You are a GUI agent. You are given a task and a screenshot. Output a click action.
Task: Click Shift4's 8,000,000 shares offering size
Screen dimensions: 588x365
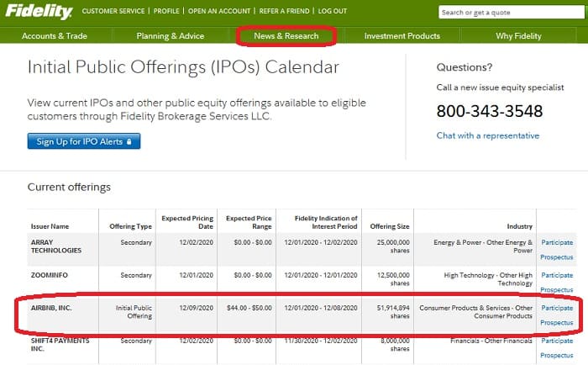(395, 345)
